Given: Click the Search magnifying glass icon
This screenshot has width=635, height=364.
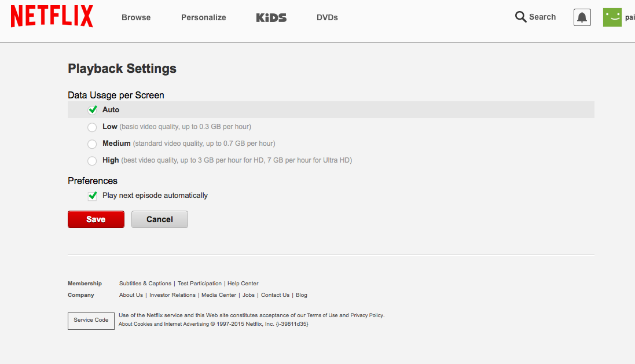Looking at the screenshot, I should (x=520, y=17).
